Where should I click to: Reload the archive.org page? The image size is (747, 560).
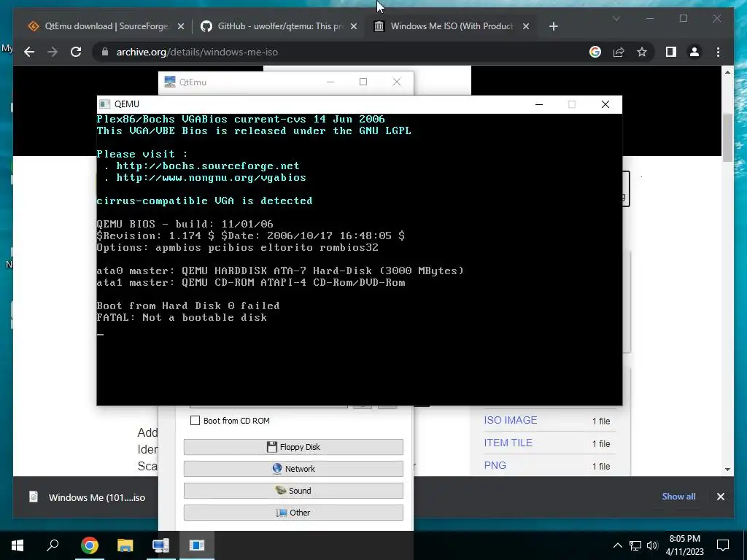(x=76, y=52)
